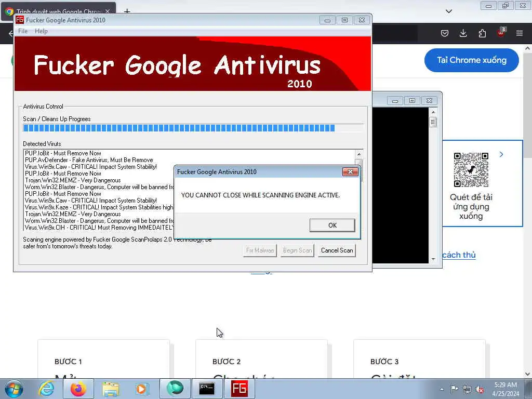Click the Chrome favicon on the browser tab
This screenshot has height=399, width=532.
tap(9, 11)
